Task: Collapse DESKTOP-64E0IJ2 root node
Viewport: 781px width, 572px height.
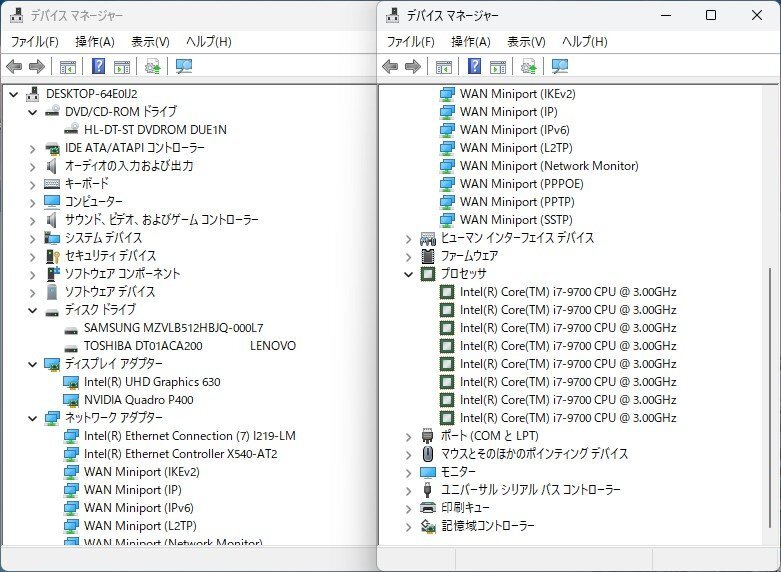Action: click(x=14, y=94)
